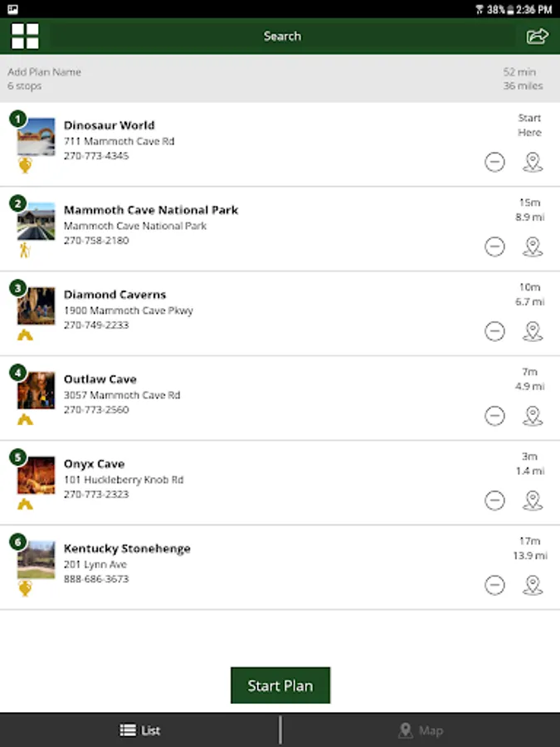
Task: Remove Dinosaur World from the plan
Action: pyautogui.click(x=494, y=162)
